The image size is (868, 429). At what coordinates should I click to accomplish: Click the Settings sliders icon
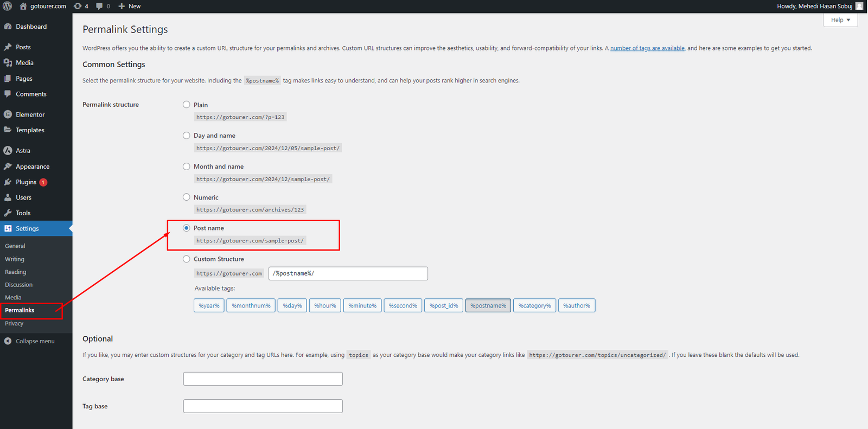[8, 228]
